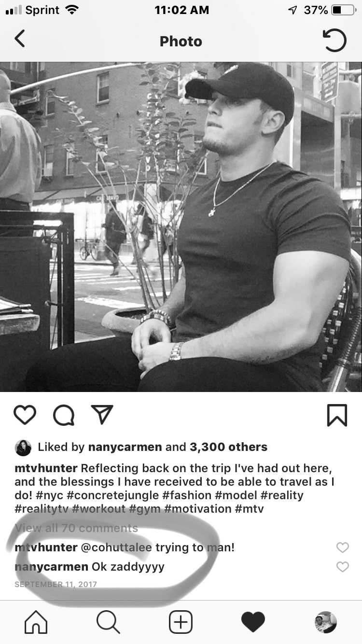Open Activity tab with filled heart
Screen dimensions: 362x644
253,622
